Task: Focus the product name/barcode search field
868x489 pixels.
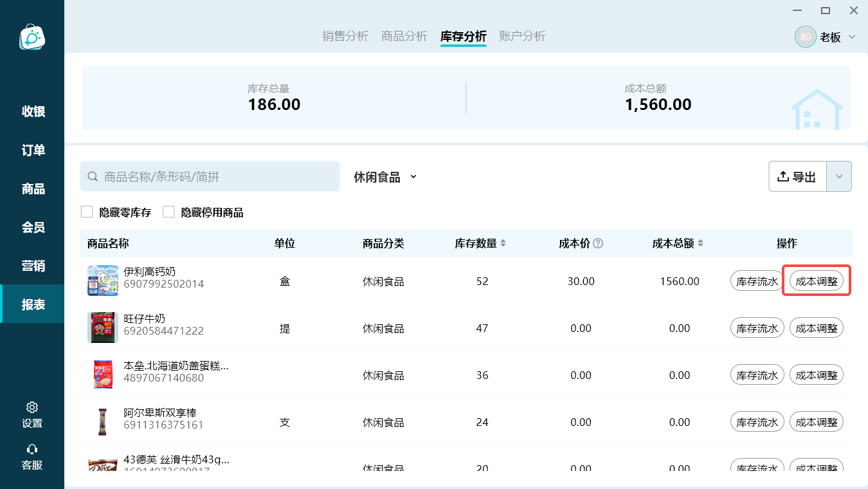Action: pos(210,176)
